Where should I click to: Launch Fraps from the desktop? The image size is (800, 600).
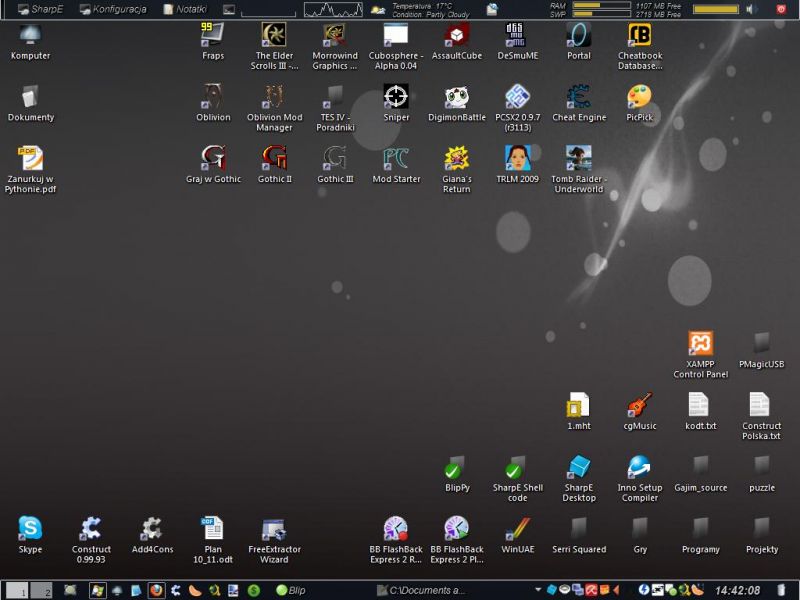[213, 42]
